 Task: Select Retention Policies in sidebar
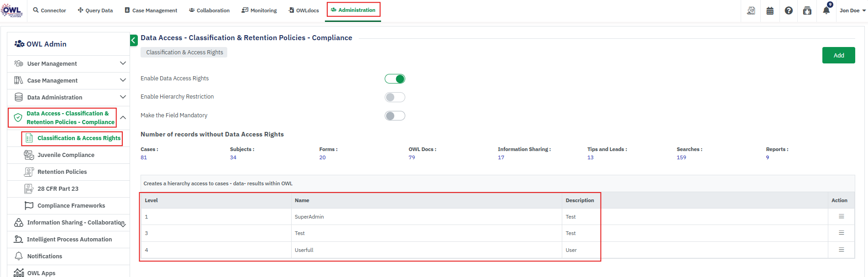click(62, 172)
